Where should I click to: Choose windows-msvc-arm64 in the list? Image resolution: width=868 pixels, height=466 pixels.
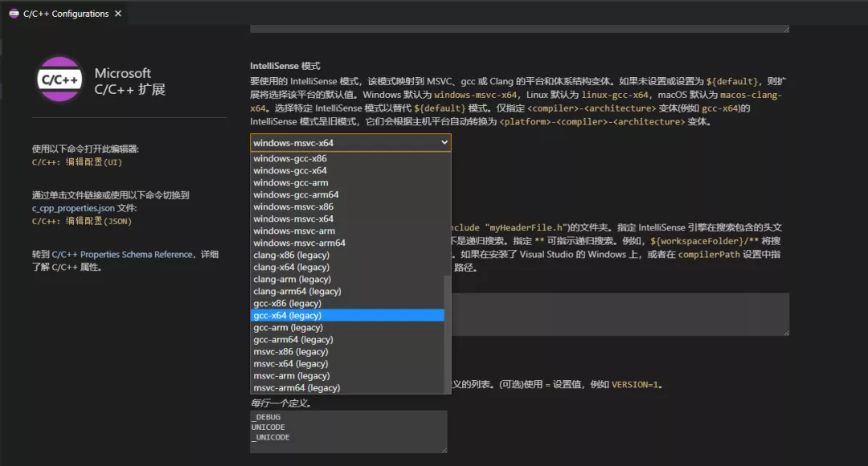[x=347, y=243]
